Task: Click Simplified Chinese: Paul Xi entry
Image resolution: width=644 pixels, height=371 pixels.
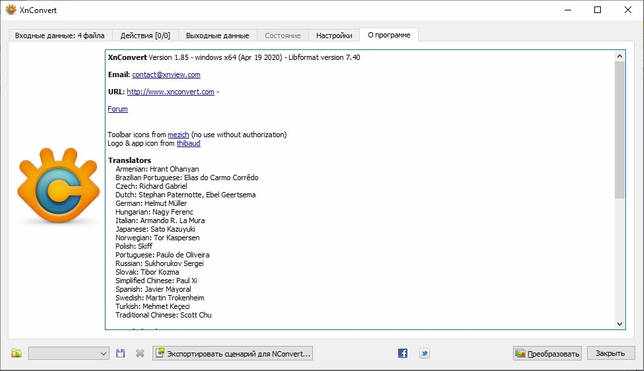Action: 156,281
